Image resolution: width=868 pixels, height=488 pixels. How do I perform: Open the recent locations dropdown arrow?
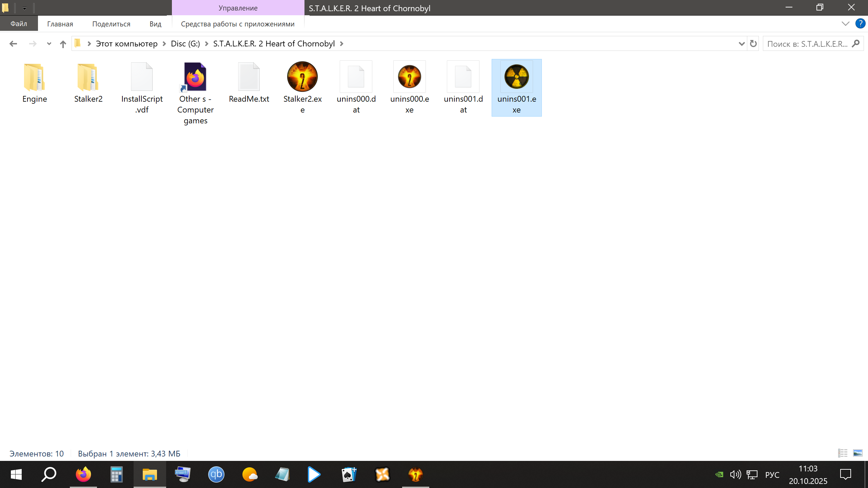49,44
